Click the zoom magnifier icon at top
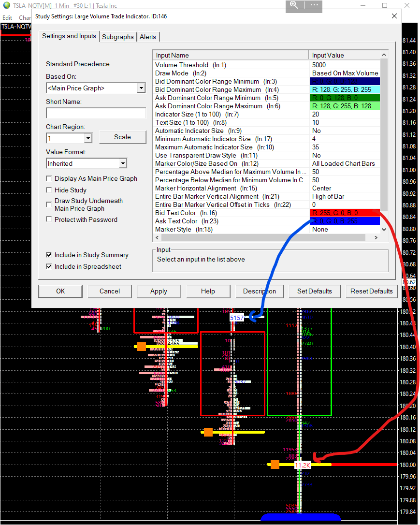This screenshot has height=525, width=420. point(294,5)
